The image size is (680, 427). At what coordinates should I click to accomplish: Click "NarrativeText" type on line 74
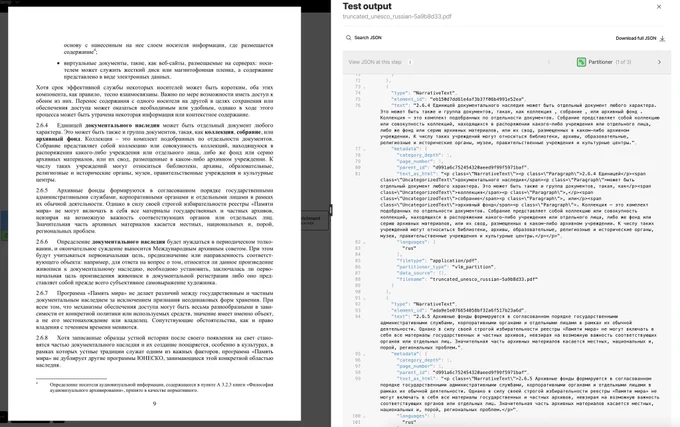pos(435,93)
